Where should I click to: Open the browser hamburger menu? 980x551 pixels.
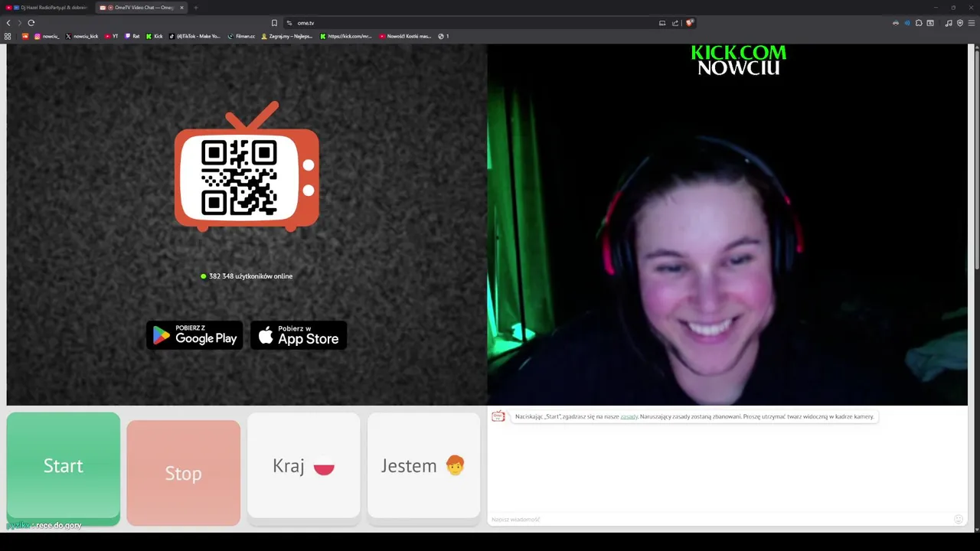pyautogui.click(x=972, y=23)
